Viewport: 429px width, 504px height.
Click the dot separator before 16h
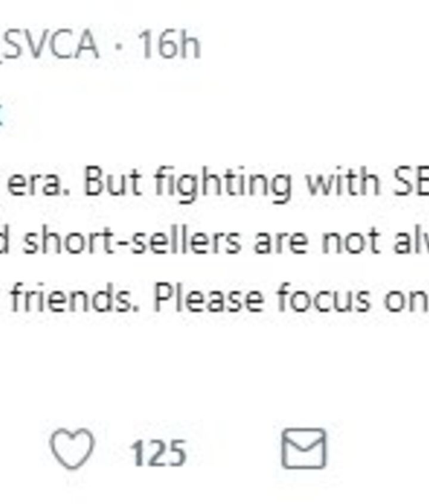(119, 45)
